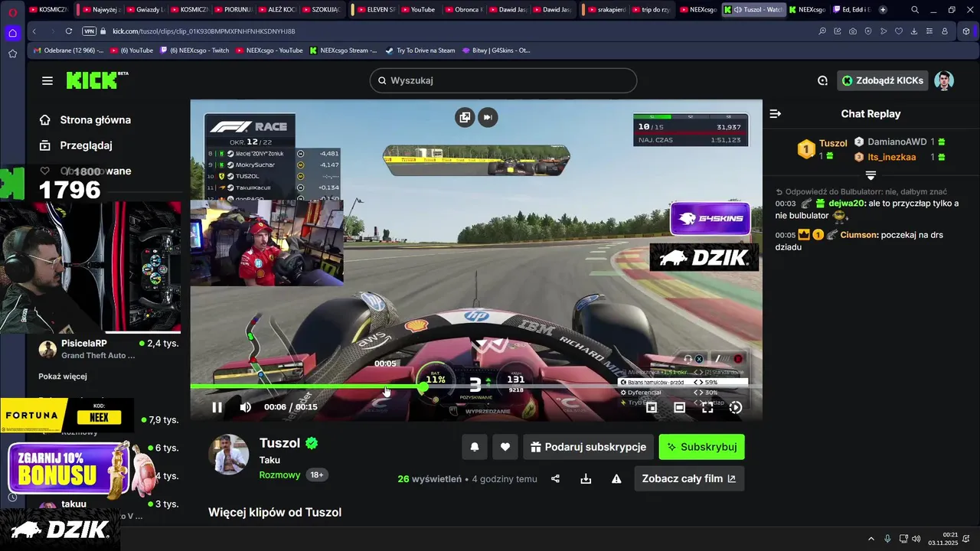Expand Pokaż więcej channel list
This screenshot has width=980, height=551.
click(63, 377)
